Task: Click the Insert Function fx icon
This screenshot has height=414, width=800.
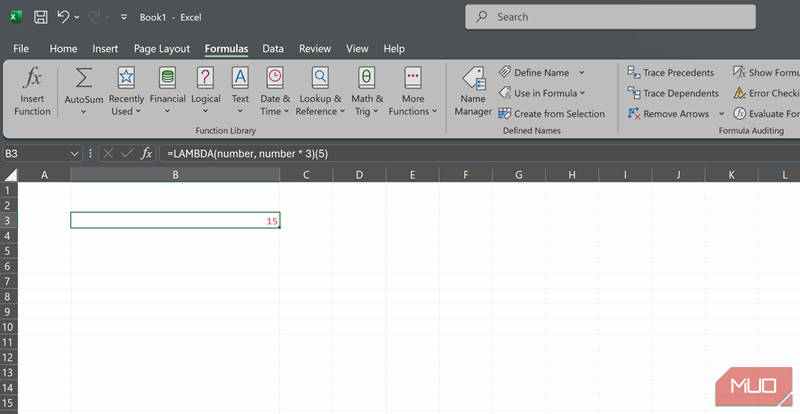Action: (32, 80)
